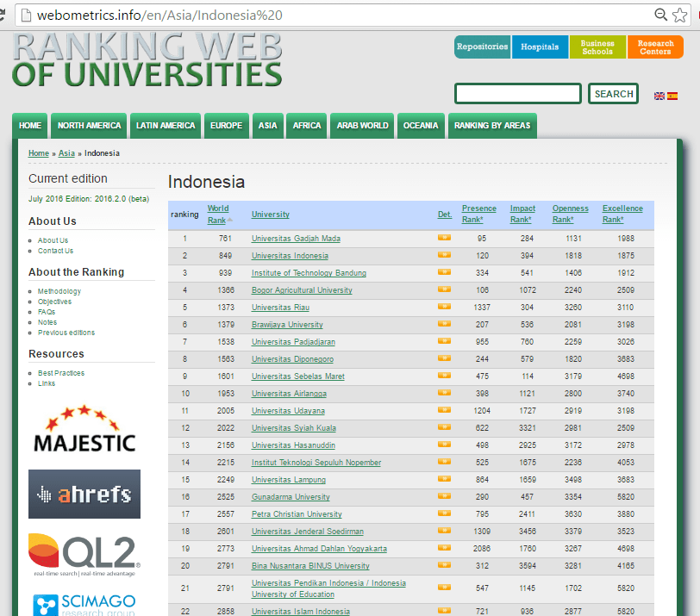Select the LATIN AMERICA tab
This screenshot has width=700, height=616.
pos(166,126)
